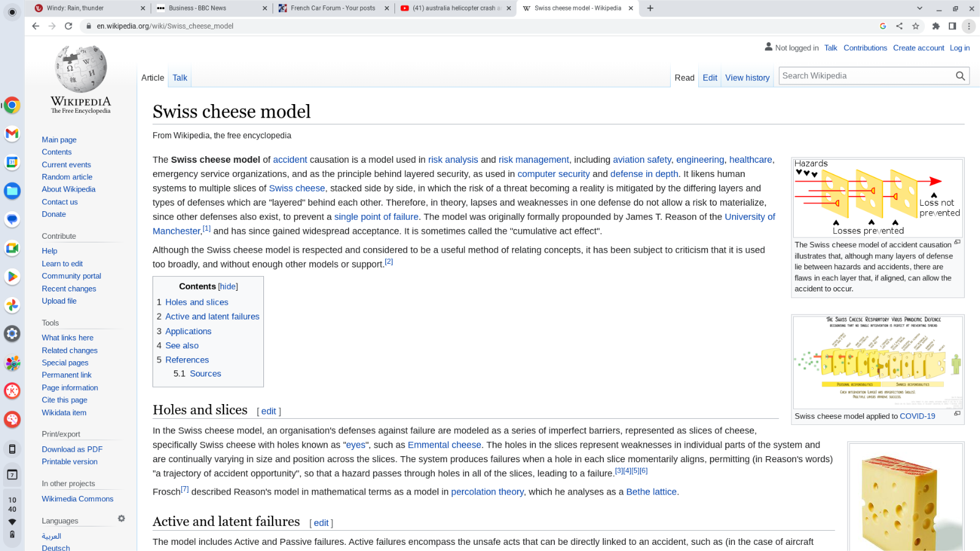
Task: Open the Extensions puzzle icon
Action: (936, 26)
